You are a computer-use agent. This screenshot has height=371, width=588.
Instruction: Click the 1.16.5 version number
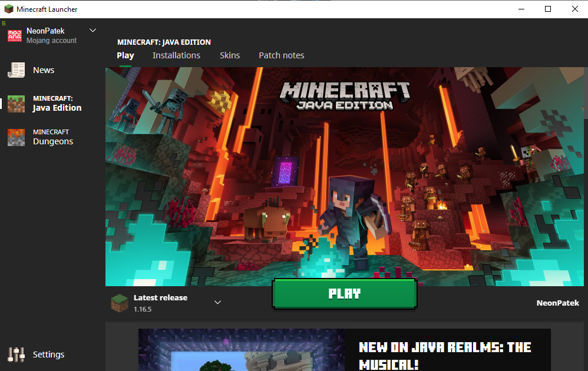click(143, 309)
